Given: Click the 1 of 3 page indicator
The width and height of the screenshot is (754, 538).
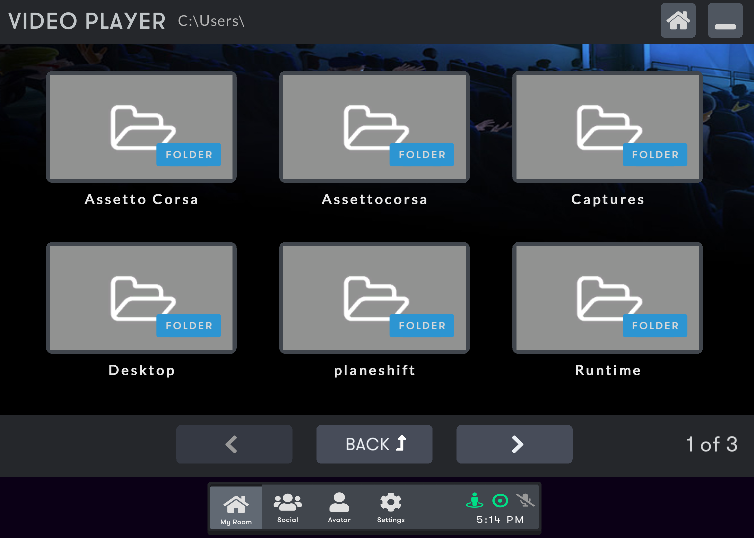Looking at the screenshot, I should 712,444.
